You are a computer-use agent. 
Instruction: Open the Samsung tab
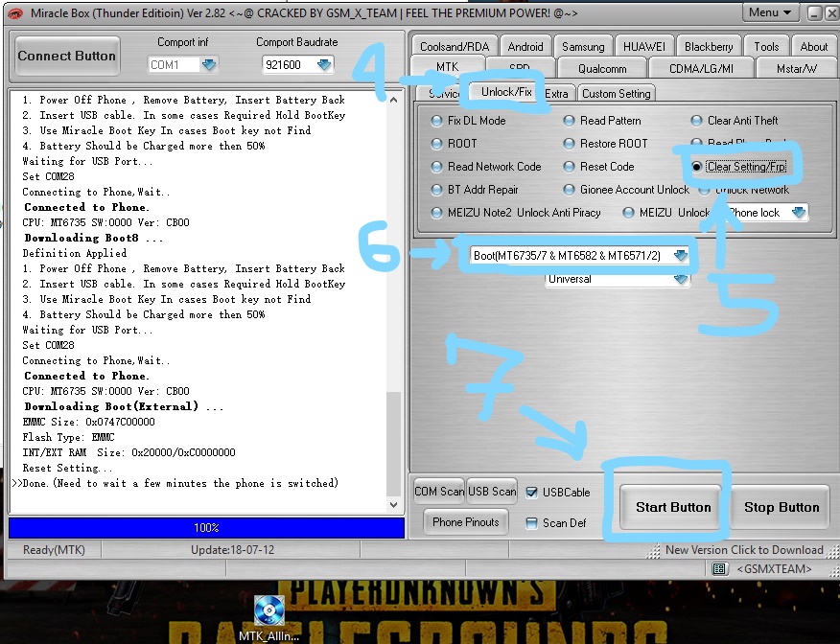(x=583, y=47)
